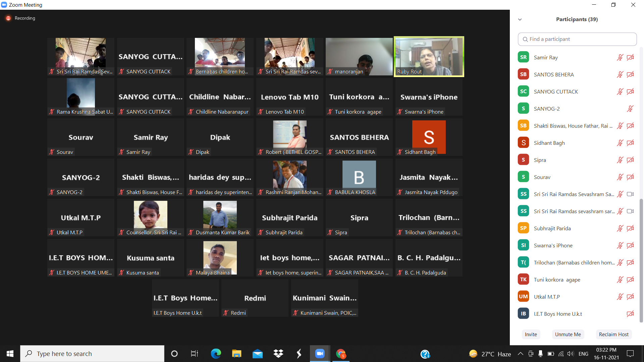The image size is (644, 362).
Task: Click the Invite button
Action: (x=531, y=334)
